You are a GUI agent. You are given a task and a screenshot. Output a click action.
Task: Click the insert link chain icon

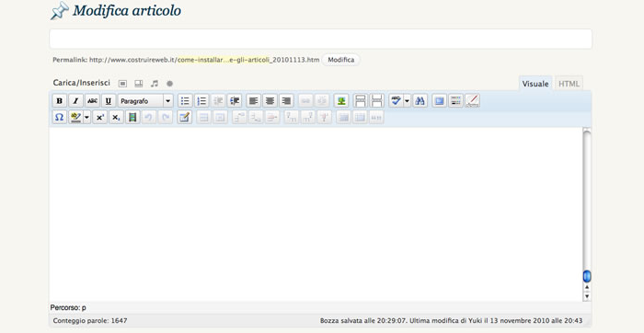(x=305, y=100)
